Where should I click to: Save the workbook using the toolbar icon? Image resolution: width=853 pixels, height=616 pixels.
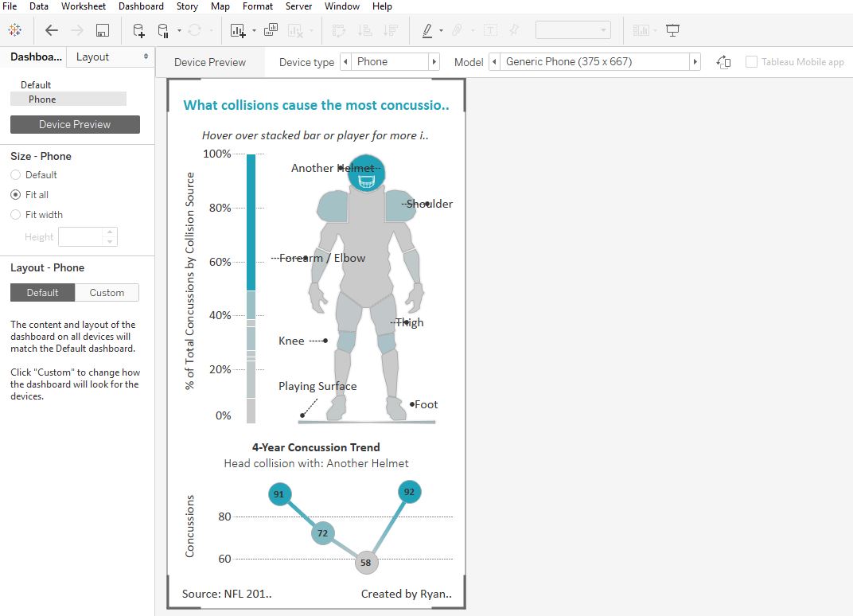tap(101, 29)
